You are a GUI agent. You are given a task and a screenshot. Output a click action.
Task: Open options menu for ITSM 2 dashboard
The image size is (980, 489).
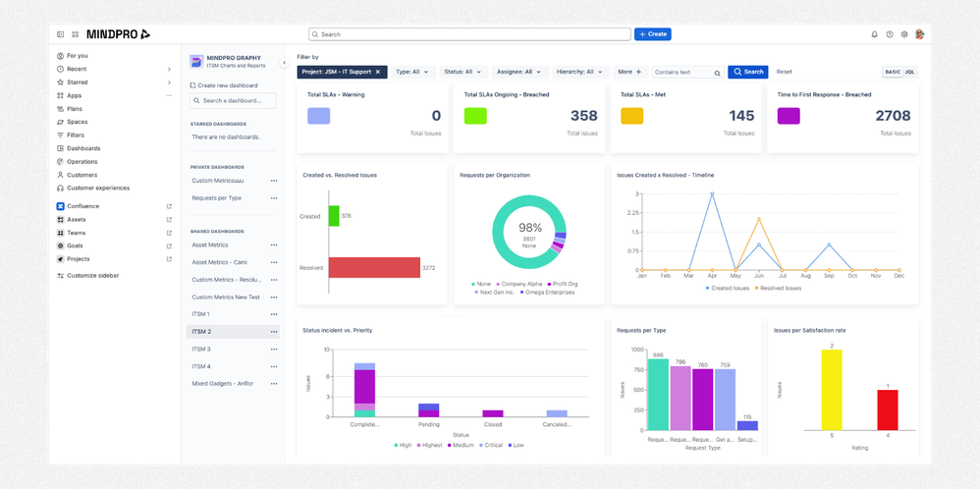(274, 332)
